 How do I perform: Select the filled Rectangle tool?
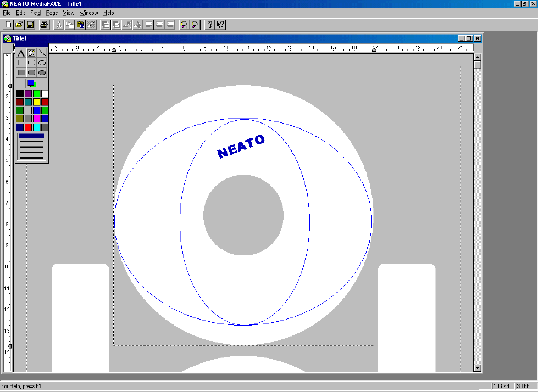point(21,72)
